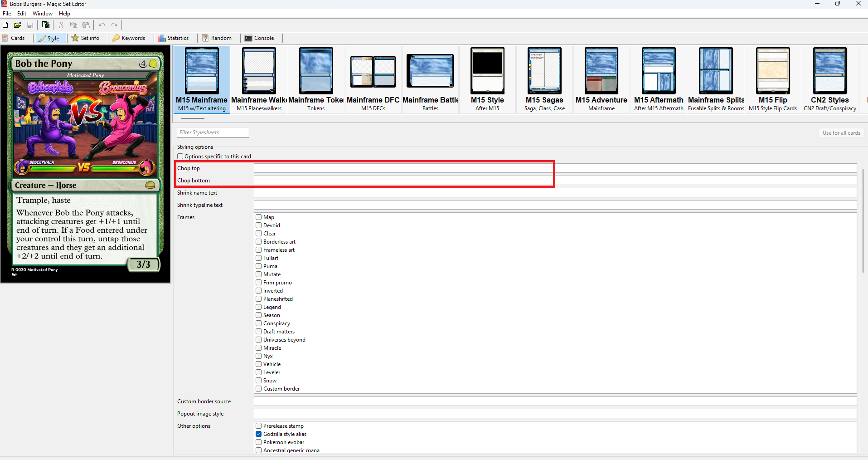Image resolution: width=868 pixels, height=460 pixels.
Task: Click the Export toolbar icon
Action: tap(46, 25)
